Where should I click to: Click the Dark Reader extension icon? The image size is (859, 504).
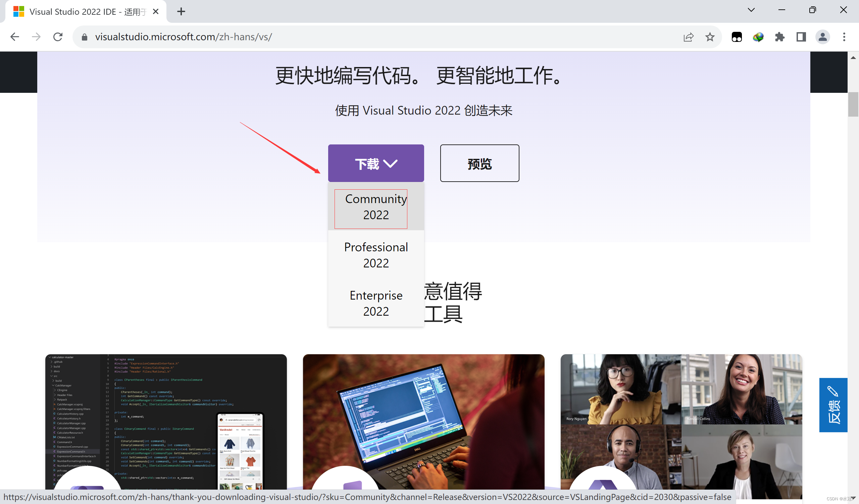pyautogui.click(x=736, y=37)
